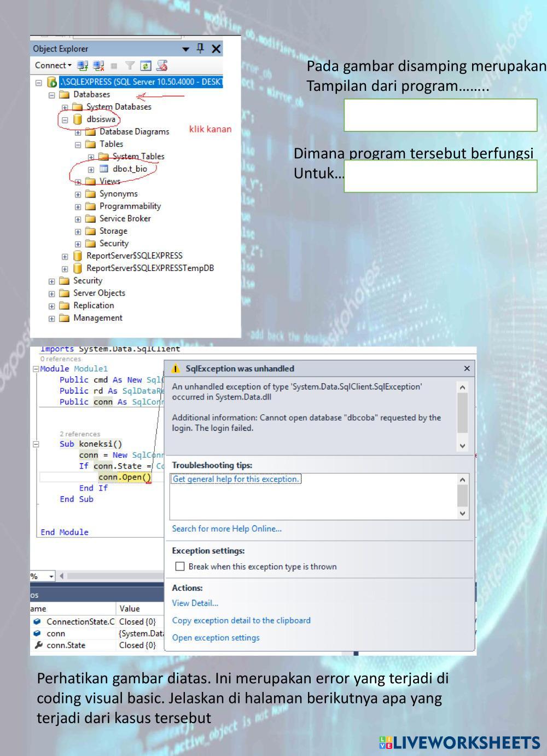547x756 pixels.
Task: Click the Connect Object Explorer icon
Action: pos(83,66)
